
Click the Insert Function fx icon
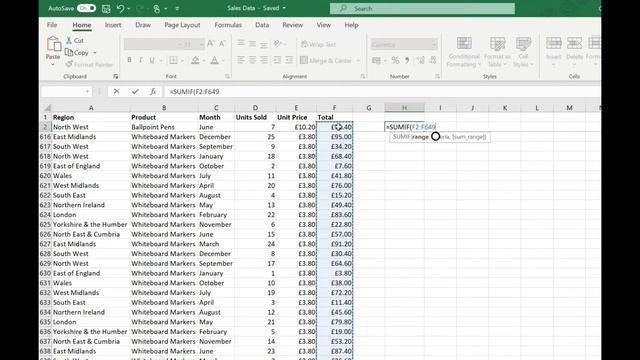point(153,91)
